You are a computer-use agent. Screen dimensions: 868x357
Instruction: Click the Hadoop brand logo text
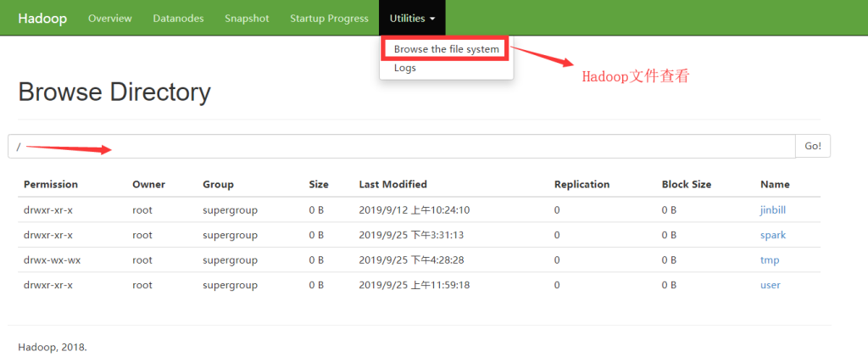pos(42,19)
